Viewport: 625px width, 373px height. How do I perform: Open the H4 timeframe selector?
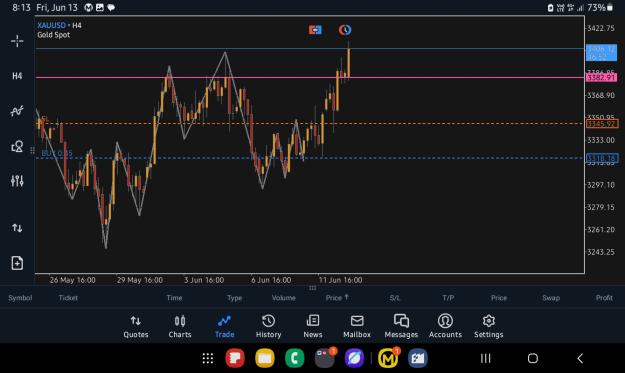point(17,76)
